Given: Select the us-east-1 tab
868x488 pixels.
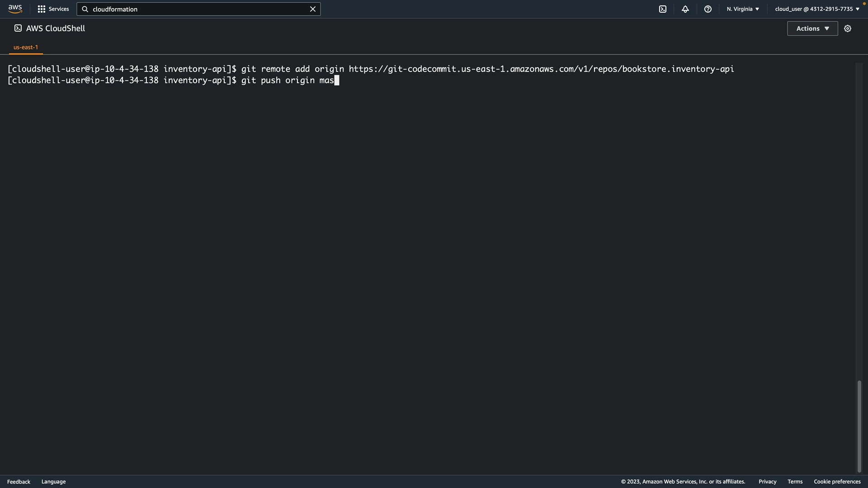Looking at the screenshot, I should (26, 47).
